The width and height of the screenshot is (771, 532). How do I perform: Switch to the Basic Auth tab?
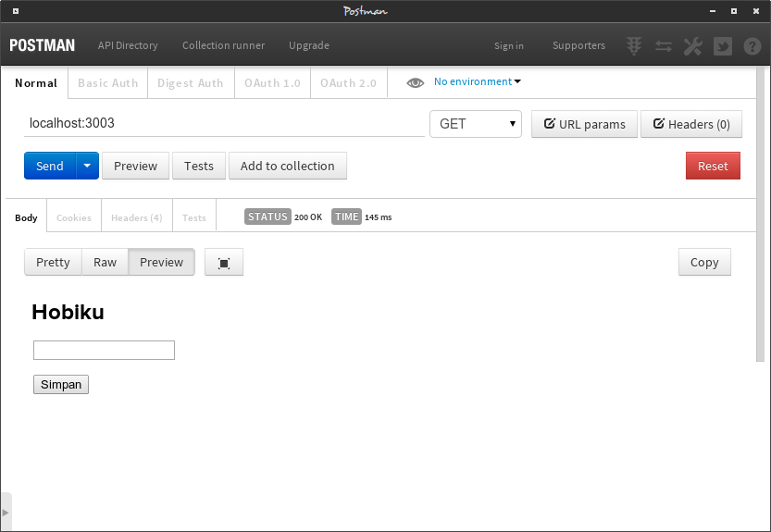pyautogui.click(x=107, y=83)
